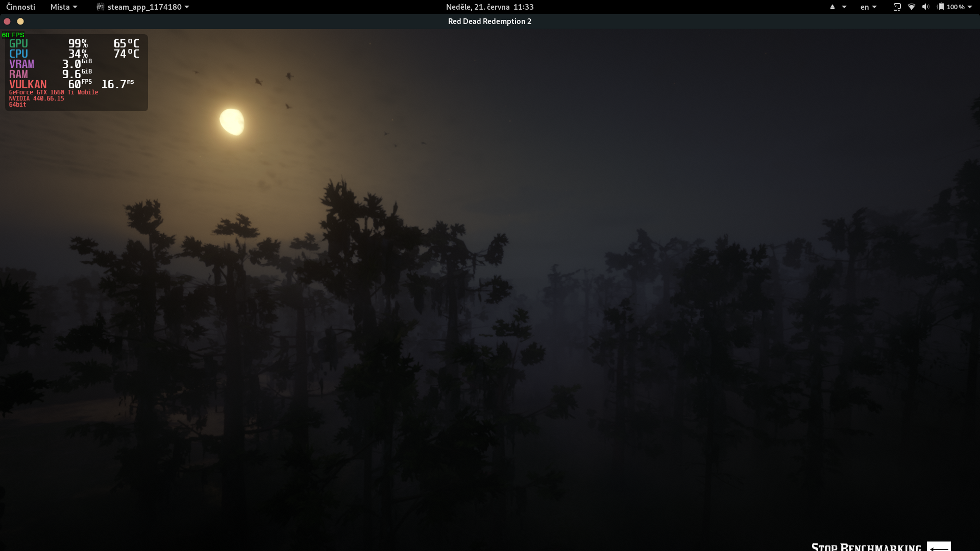Viewport: 980px width, 551px height.
Task: Click the GPU load value 99%
Action: coord(78,44)
